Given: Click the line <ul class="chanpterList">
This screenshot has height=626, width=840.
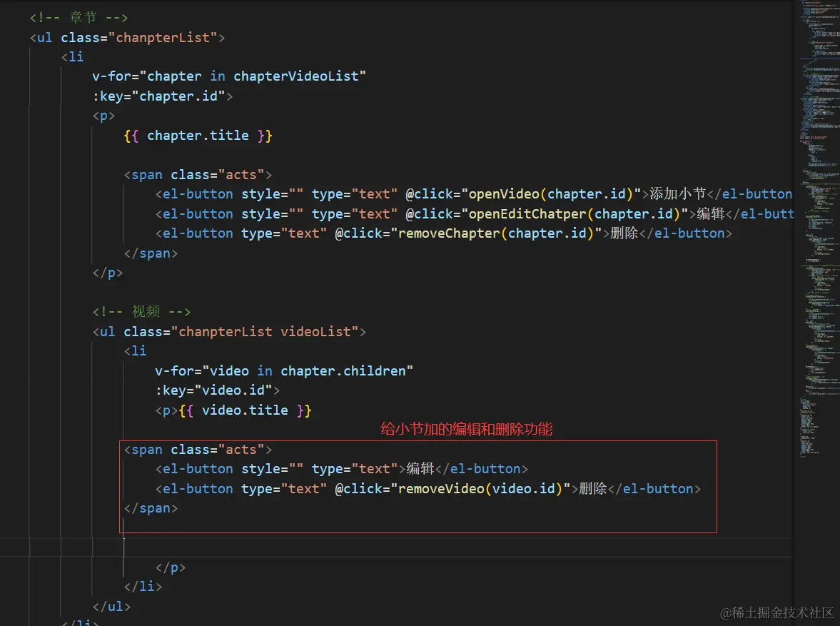Looking at the screenshot, I should point(127,38).
